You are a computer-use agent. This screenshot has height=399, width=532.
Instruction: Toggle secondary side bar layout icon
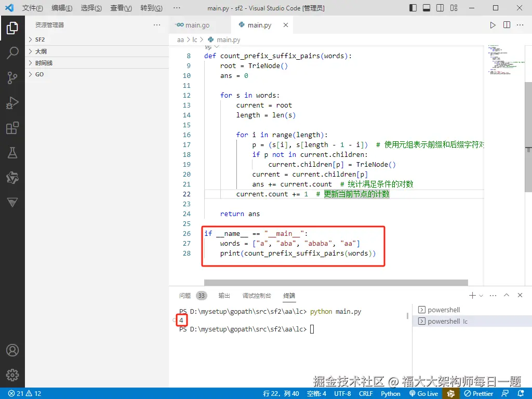[440, 8]
